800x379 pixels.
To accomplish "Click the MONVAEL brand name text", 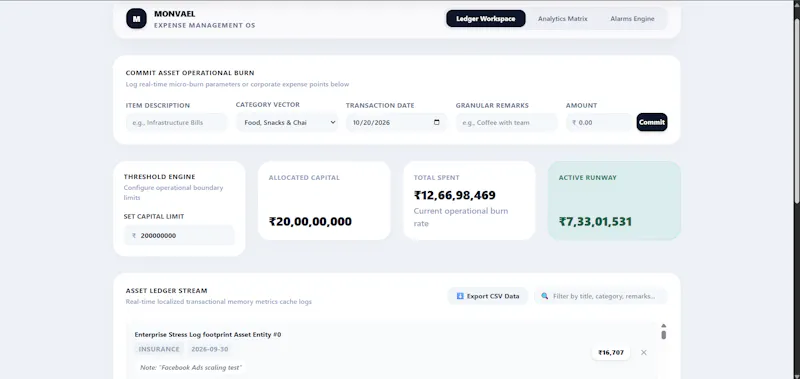I will point(174,14).
